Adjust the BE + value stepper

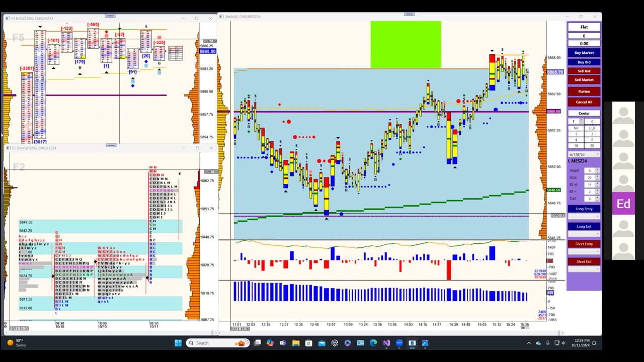coord(597,192)
